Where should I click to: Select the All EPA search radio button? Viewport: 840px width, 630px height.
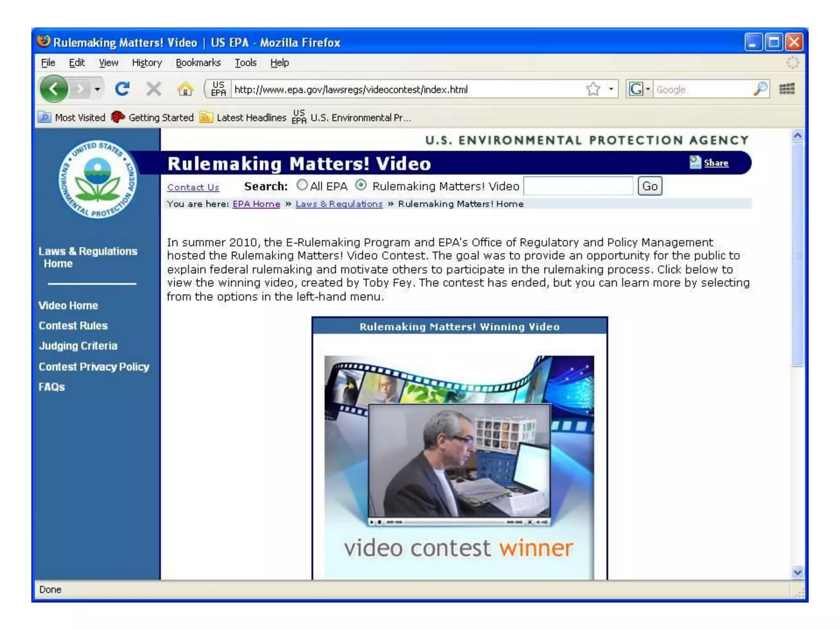[302, 185]
